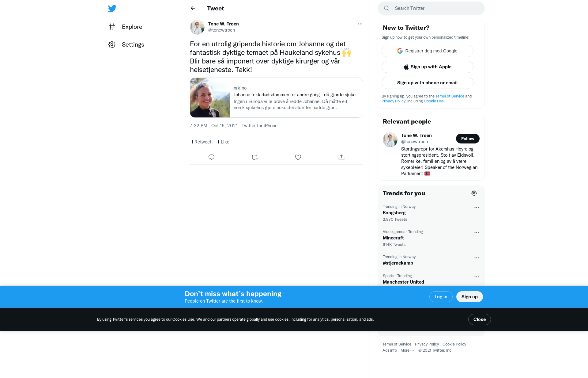Sign up with Apple
The height and width of the screenshot is (378, 588).
pos(428,67)
